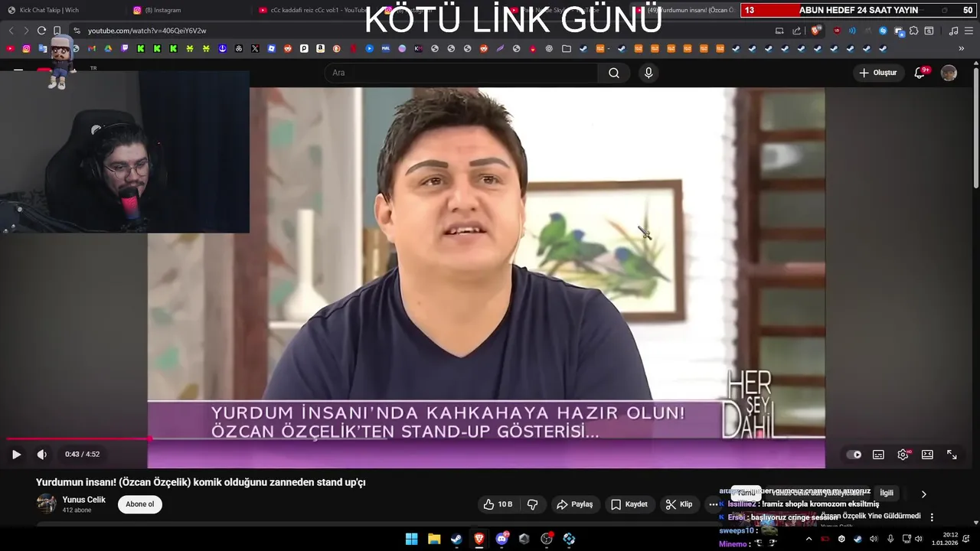Open the account profile avatar menu
Screen dimensions: 980x551
(x=949, y=73)
